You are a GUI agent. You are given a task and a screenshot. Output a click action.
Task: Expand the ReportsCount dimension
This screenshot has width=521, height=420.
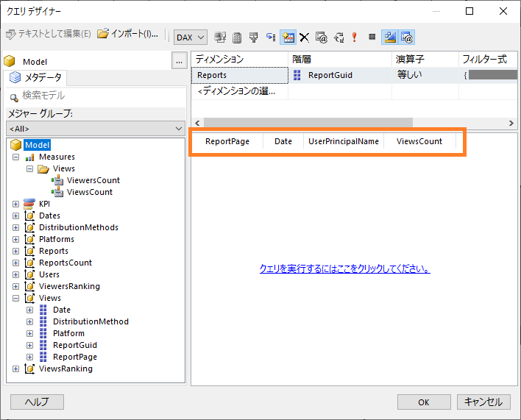(x=15, y=263)
